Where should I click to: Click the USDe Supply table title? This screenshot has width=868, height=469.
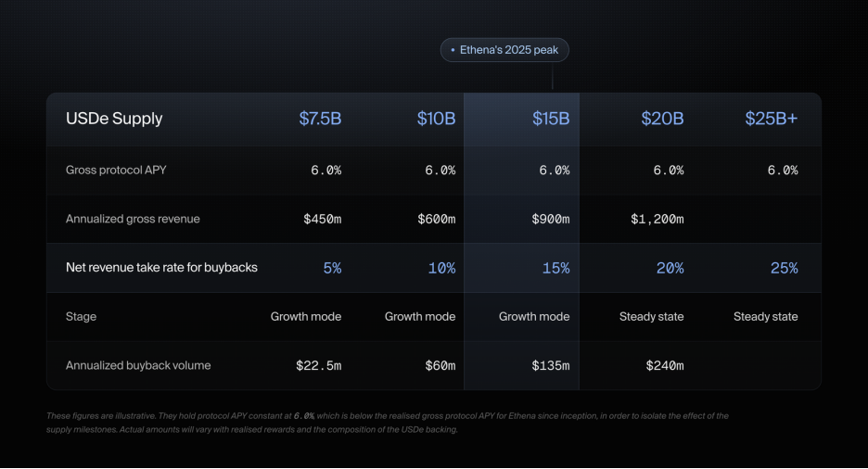[114, 119]
